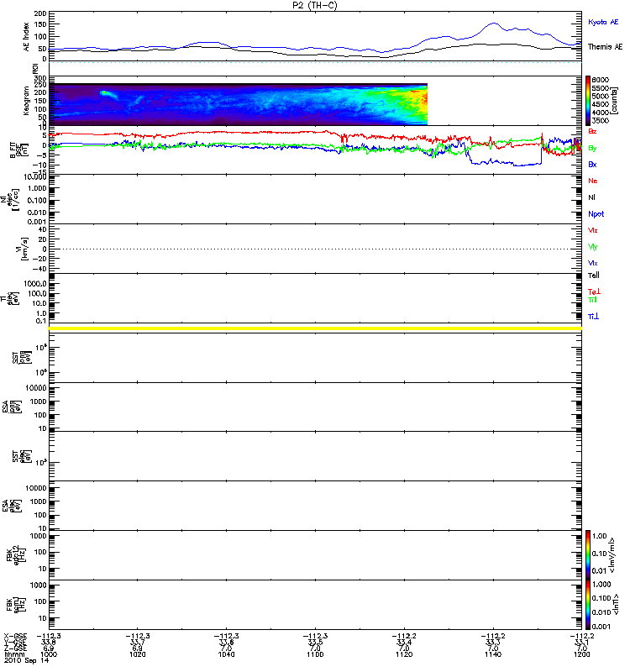Click the Vi [km/s] axis label
This screenshot has height=672, width=630.
(x=22, y=249)
